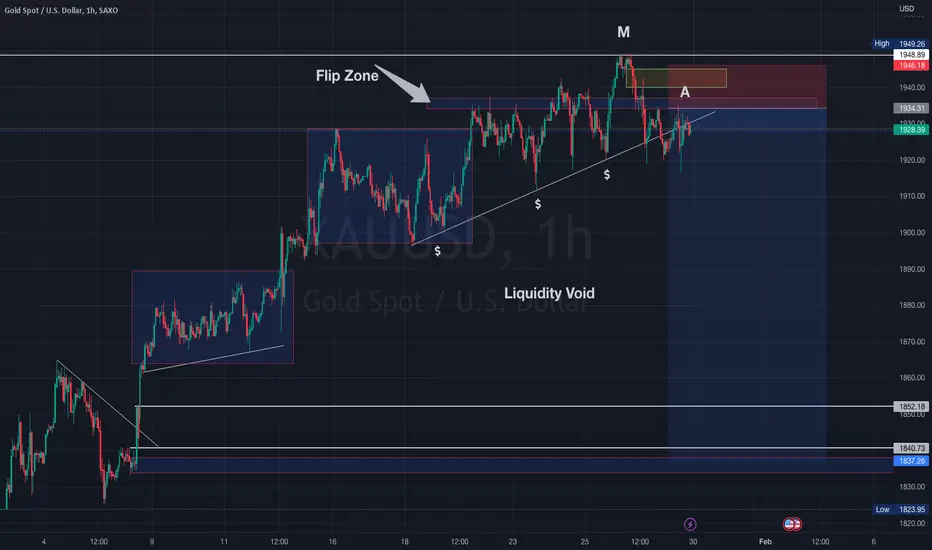Select the red 1946.18 price label

(x=911, y=65)
